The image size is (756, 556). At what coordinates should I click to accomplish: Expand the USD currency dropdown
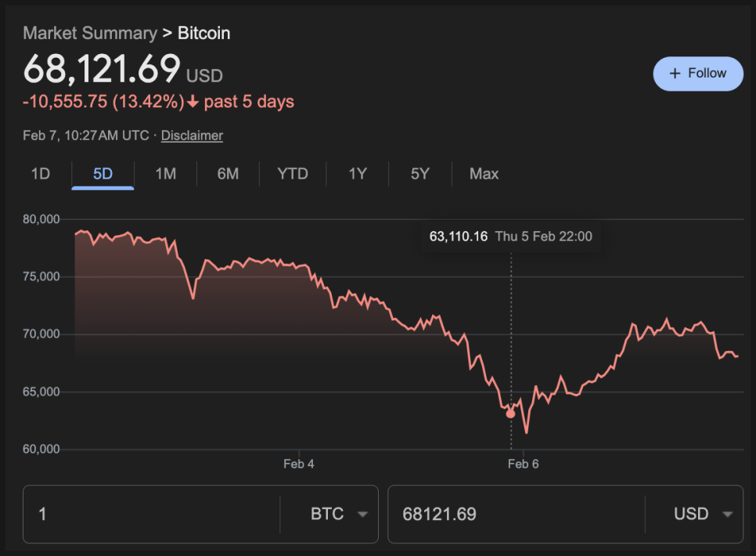(x=703, y=514)
